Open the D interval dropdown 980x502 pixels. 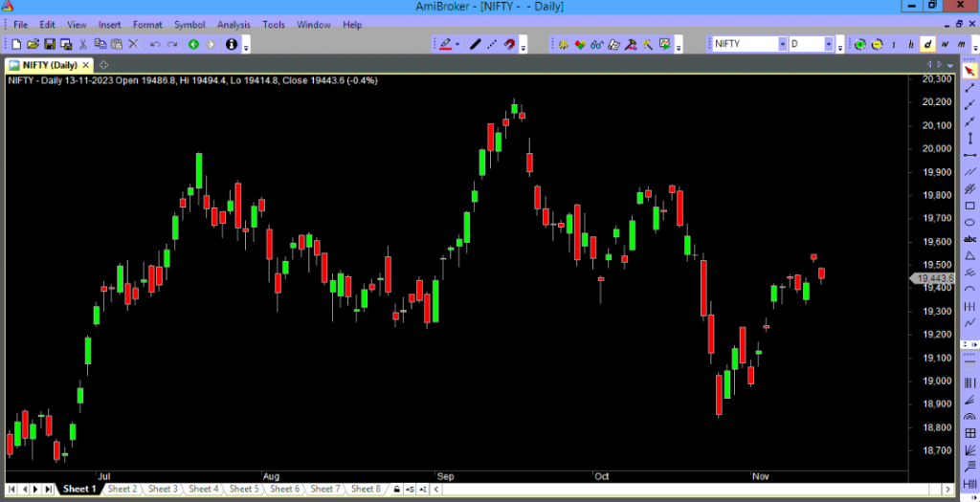tap(829, 44)
